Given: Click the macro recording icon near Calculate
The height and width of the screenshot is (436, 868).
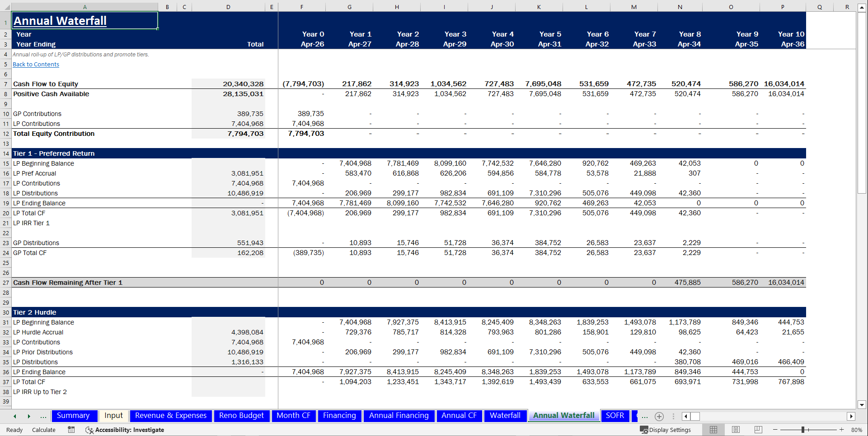Looking at the screenshot, I should (x=71, y=430).
